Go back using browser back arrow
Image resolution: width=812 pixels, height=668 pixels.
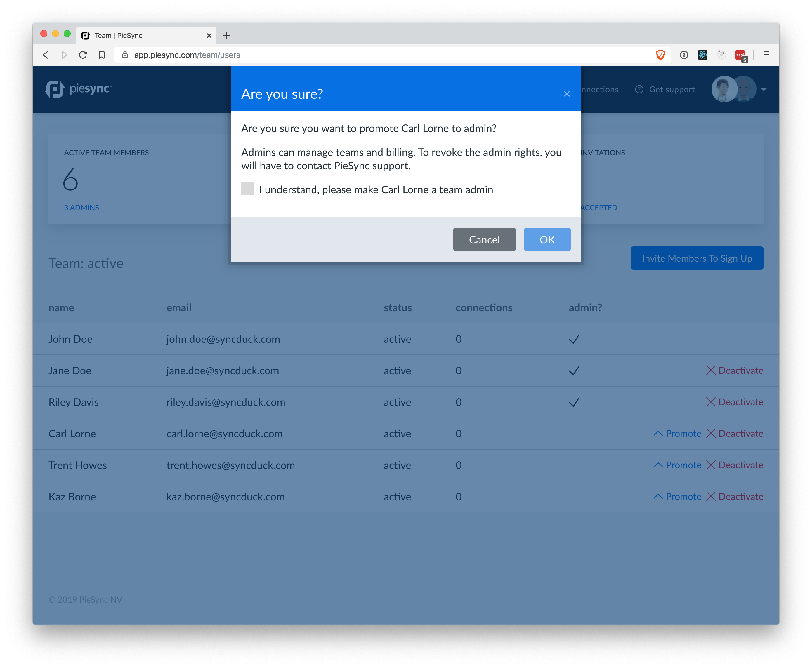(x=46, y=55)
